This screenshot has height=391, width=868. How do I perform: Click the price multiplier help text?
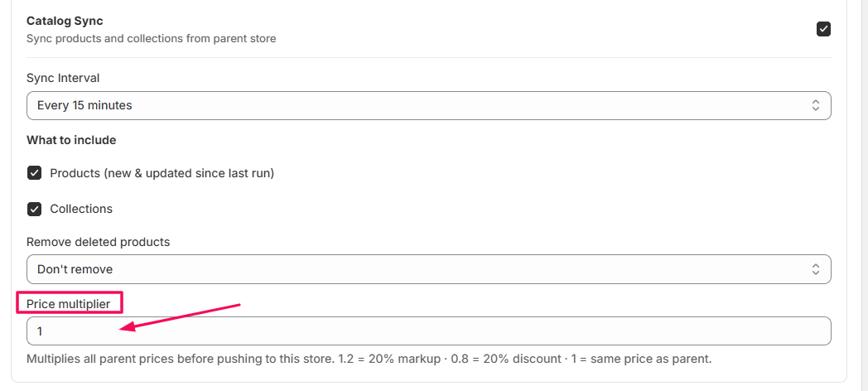pyautogui.click(x=369, y=360)
